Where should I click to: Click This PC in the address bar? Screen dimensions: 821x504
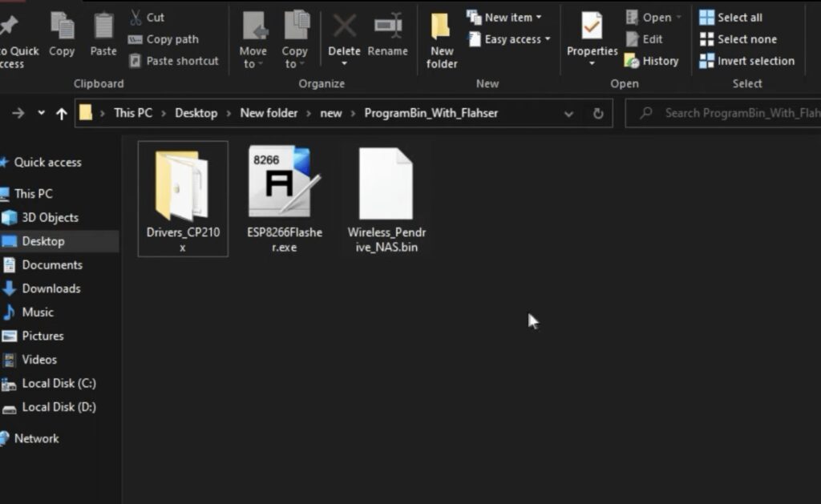click(133, 113)
